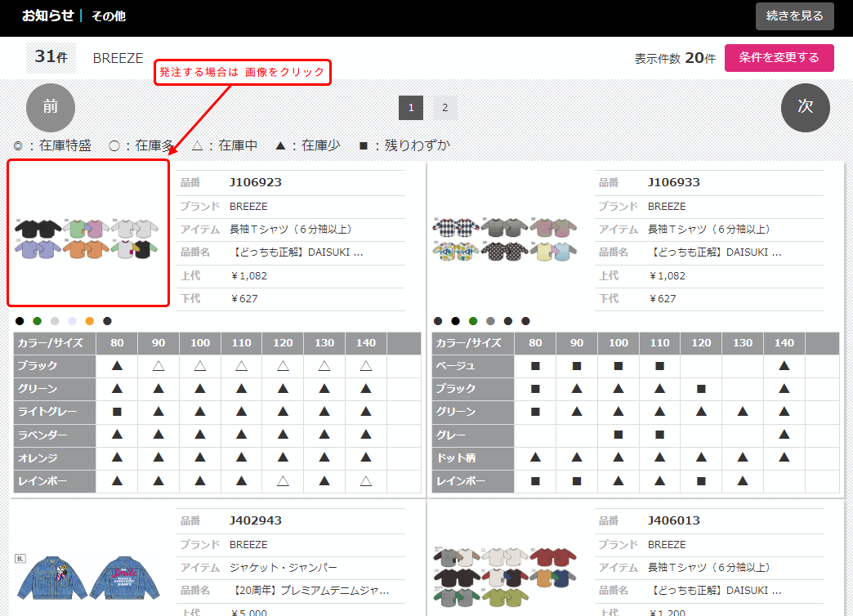Viewport: 853px width, 616px height.
Task: Open 条件を変更する filter settings
Action: (779, 58)
